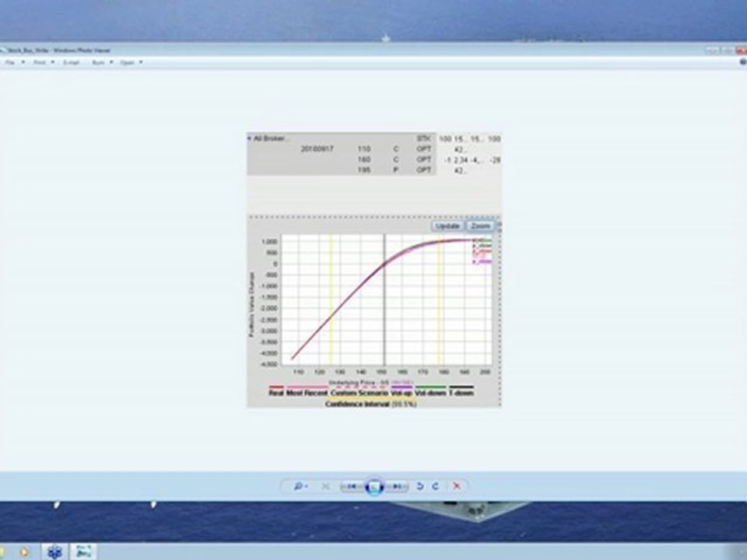Screen dimensions: 747x560
Task: Go to the next picture
Action: tap(397, 486)
